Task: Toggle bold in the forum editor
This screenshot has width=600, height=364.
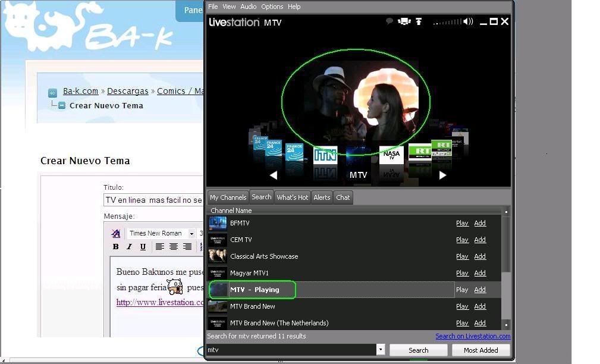Action: pyautogui.click(x=115, y=247)
